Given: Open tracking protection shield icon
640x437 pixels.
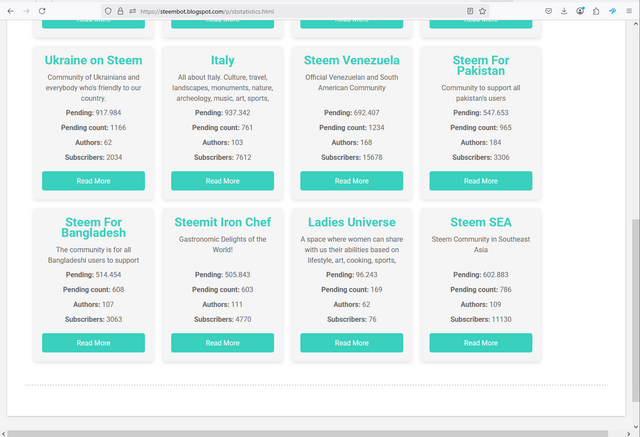Looking at the screenshot, I should pyautogui.click(x=108, y=11).
